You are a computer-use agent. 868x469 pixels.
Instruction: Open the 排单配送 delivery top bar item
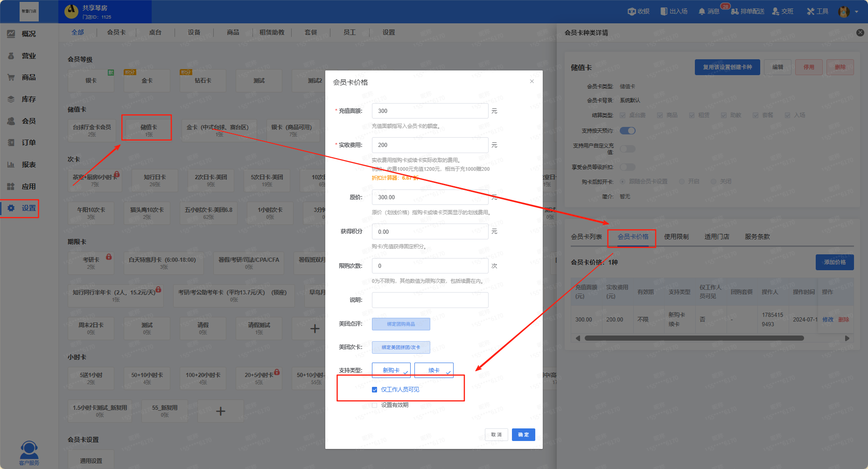748,11
